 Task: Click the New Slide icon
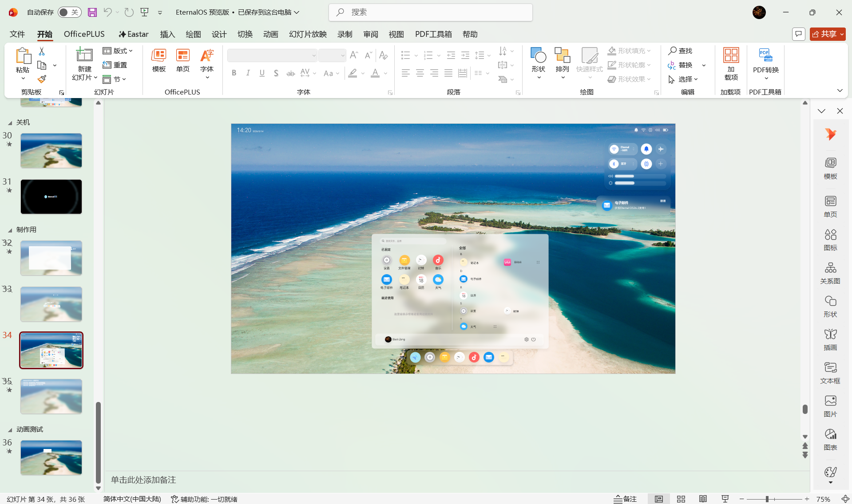tap(84, 55)
